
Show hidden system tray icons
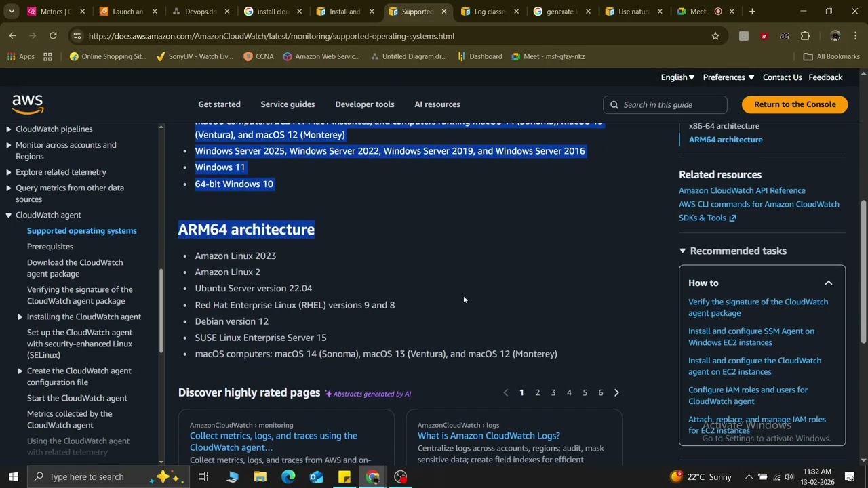pos(749,476)
